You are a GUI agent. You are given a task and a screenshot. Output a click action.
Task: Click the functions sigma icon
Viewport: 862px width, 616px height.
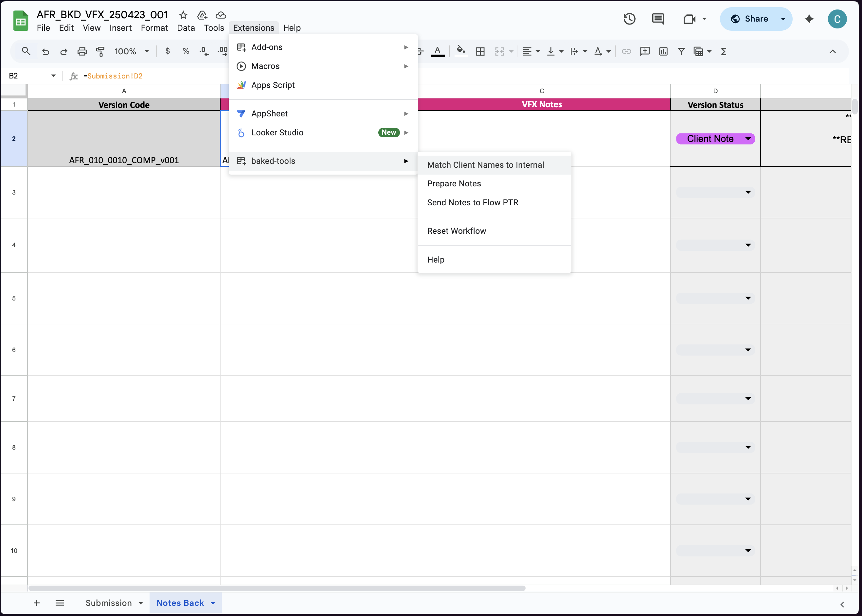pyautogui.click(x=724, y=51)
